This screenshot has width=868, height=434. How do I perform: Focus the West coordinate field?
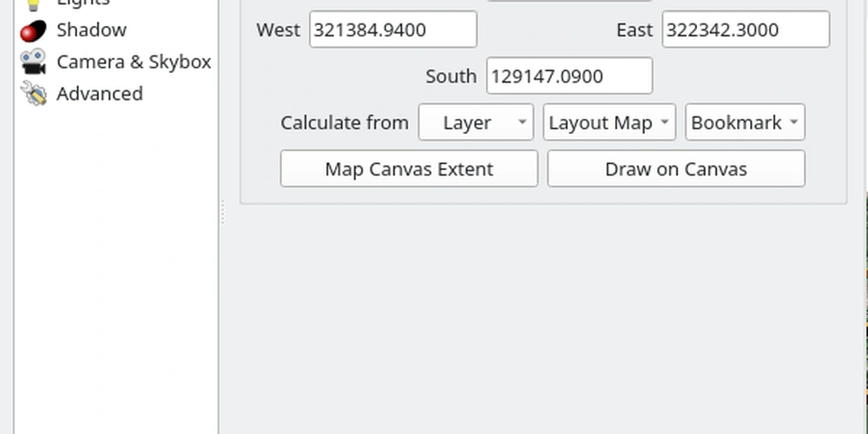click(392, 30)
